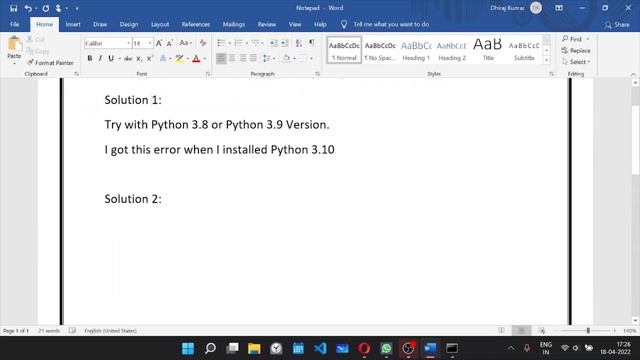Open Visual Studio Code from taskbar
This screenshot has width=640, height=360.
click(320, 349)
